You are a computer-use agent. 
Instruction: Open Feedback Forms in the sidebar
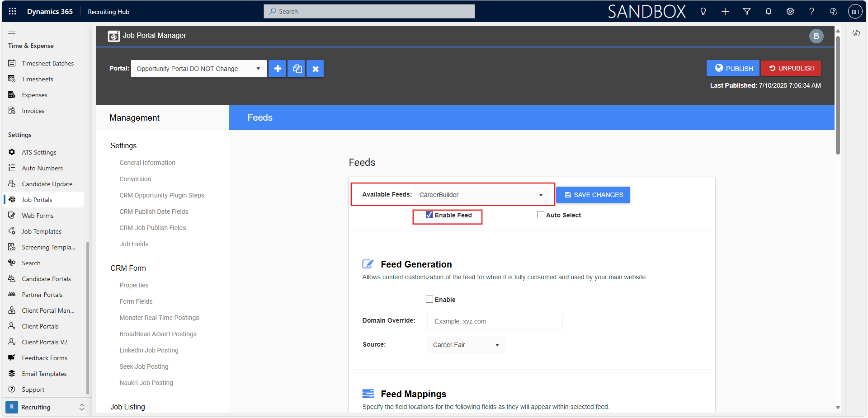click(x=43, y=358)
